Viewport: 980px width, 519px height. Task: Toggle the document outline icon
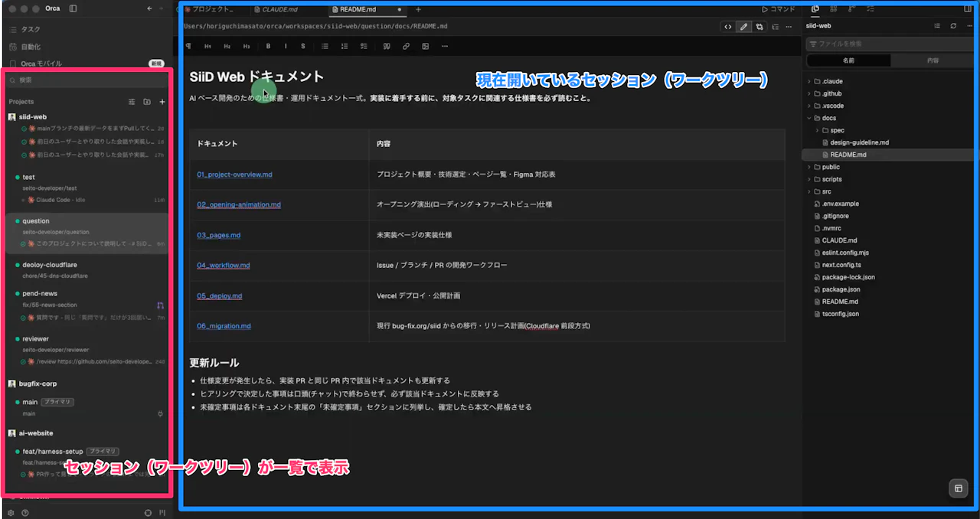point(776,26)
